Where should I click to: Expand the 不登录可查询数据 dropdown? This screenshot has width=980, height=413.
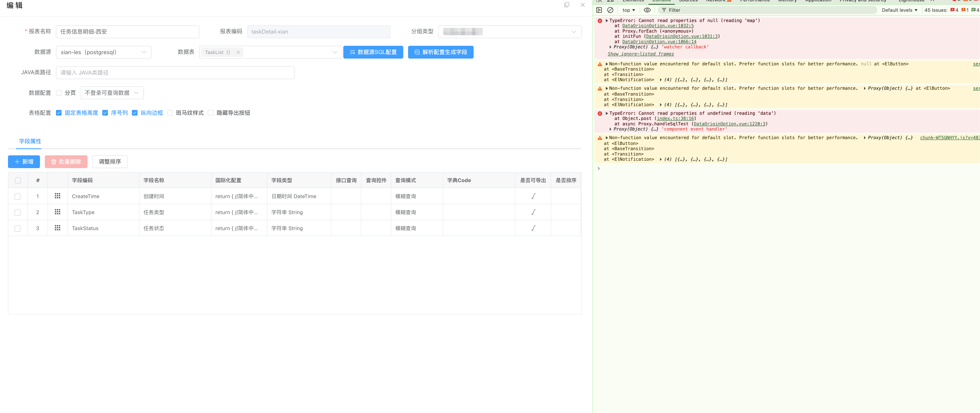click(112, 93)
